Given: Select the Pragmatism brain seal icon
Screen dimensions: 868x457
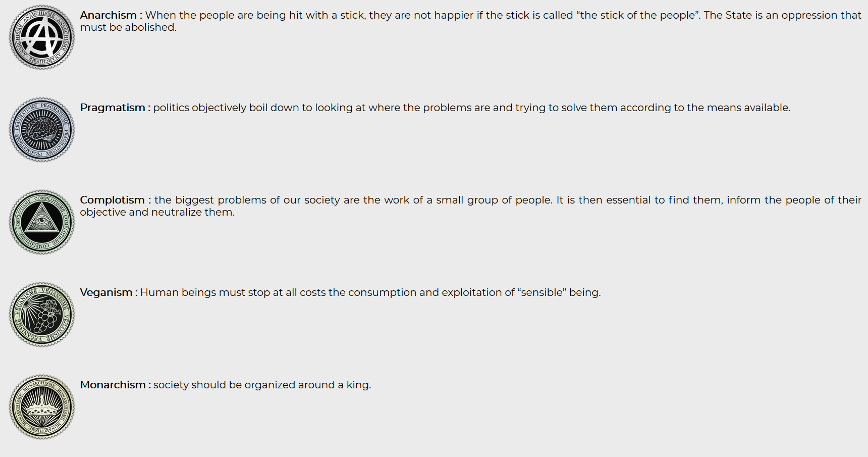Looking at the screenshot, I should 42,130.
